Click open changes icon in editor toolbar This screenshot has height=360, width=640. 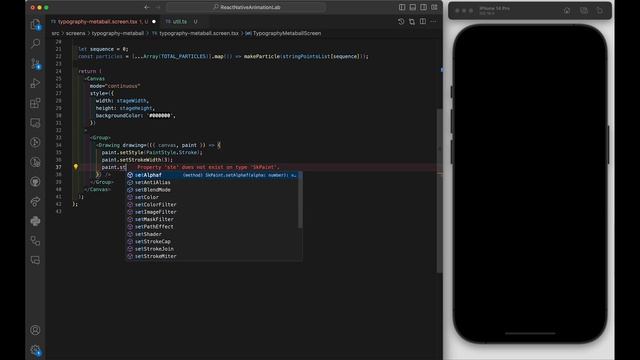pyautogui.click(x=412, y=22)
